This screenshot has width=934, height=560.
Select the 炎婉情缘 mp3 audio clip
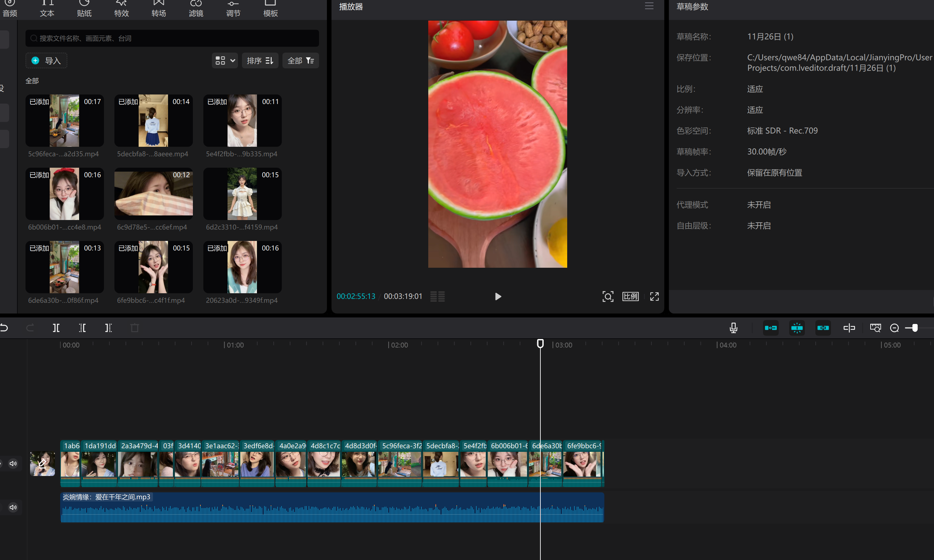(332, 508)
